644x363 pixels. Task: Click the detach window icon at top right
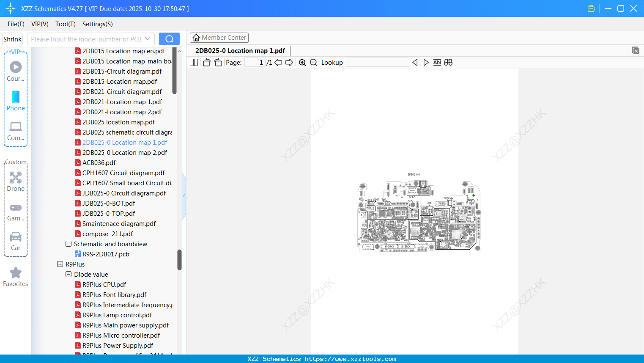coord(635,50)
